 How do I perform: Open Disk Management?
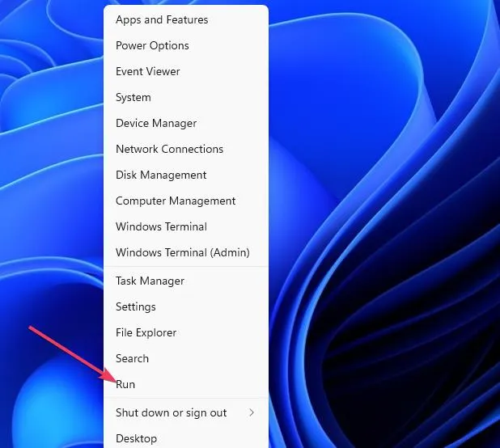click(186, 175)
